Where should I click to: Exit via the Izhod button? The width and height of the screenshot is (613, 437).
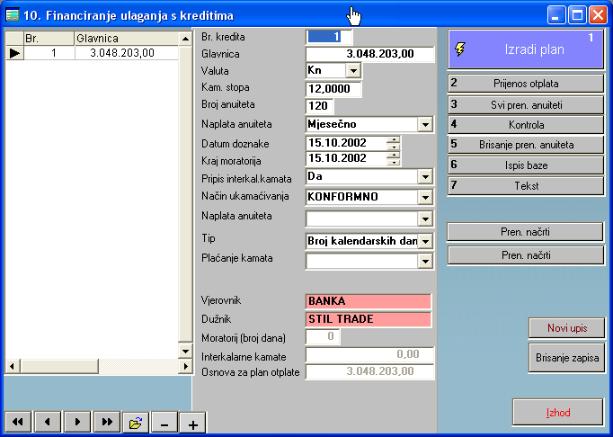(x=557, y=412)
